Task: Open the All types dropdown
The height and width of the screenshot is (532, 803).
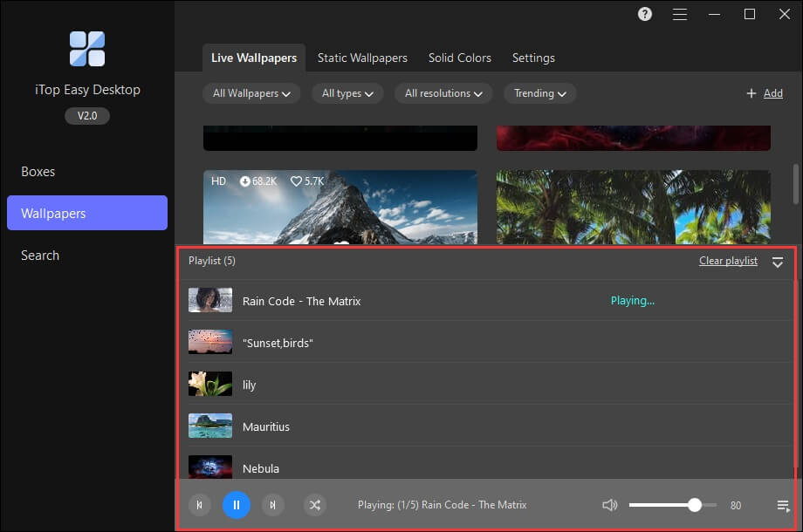Action: point(347,93)
